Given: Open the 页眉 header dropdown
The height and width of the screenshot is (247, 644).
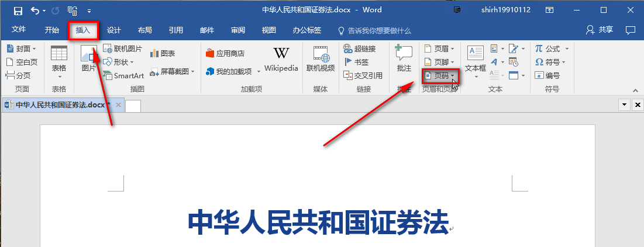Looking at the screenshot, I should click(439, 49).
